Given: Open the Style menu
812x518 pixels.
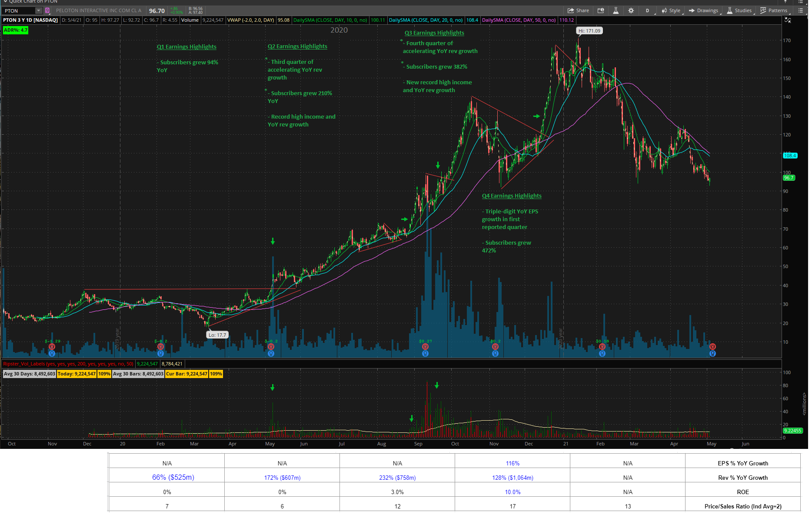Looking at the screenshot, I should point(671,10).
